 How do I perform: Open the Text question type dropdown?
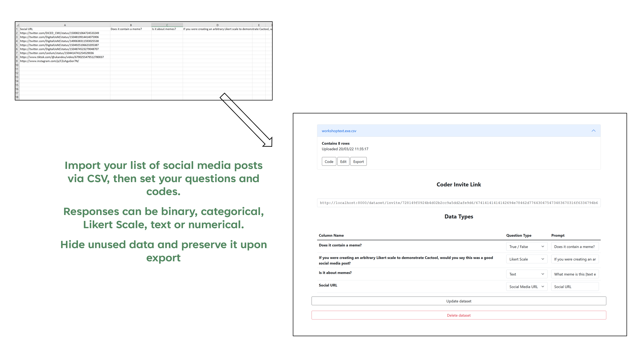coord(526,274)
